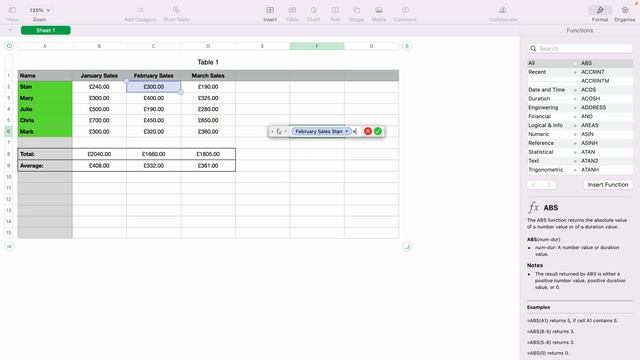Click the Insert Function button
Viewport: 640px width, 360px height.
(608, 185)
